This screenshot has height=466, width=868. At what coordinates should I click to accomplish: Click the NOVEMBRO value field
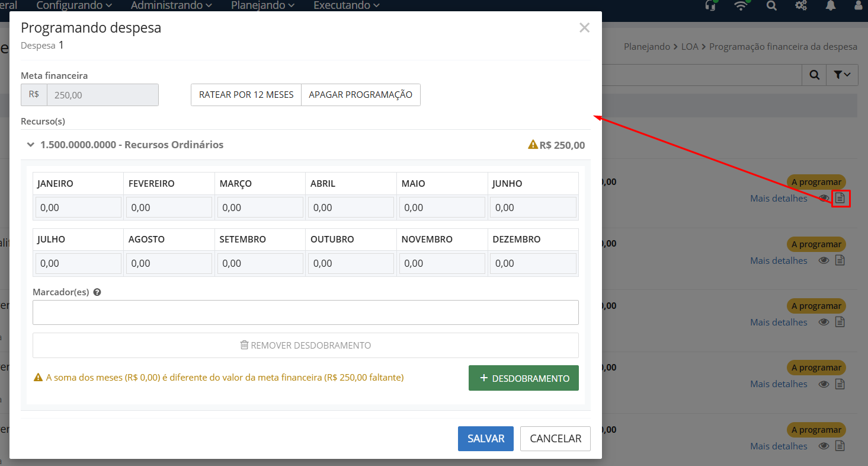point(442,263)
